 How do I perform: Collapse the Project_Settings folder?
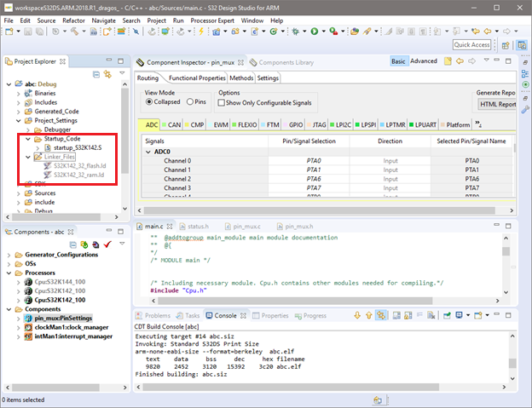click(x=19, y=121)
